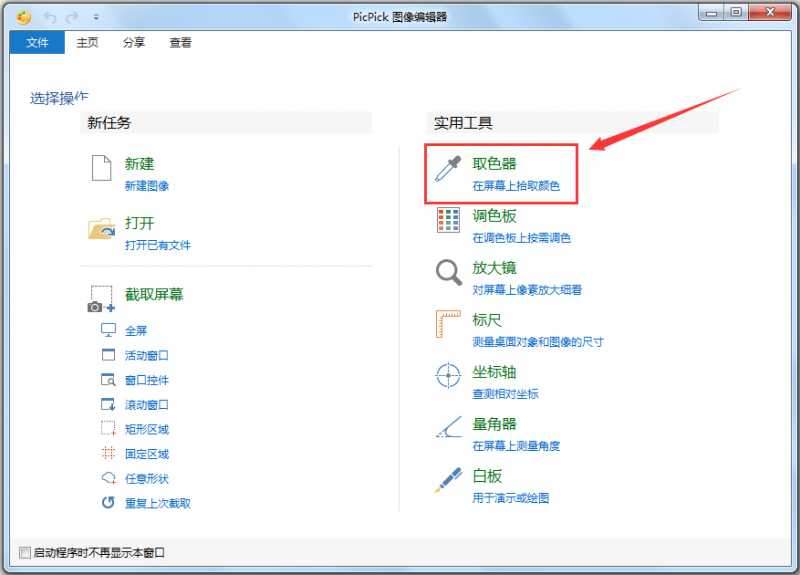Click the Protractor (量角器) icon
This screenshot has height=575, width=800.
[x=448, y=428]
